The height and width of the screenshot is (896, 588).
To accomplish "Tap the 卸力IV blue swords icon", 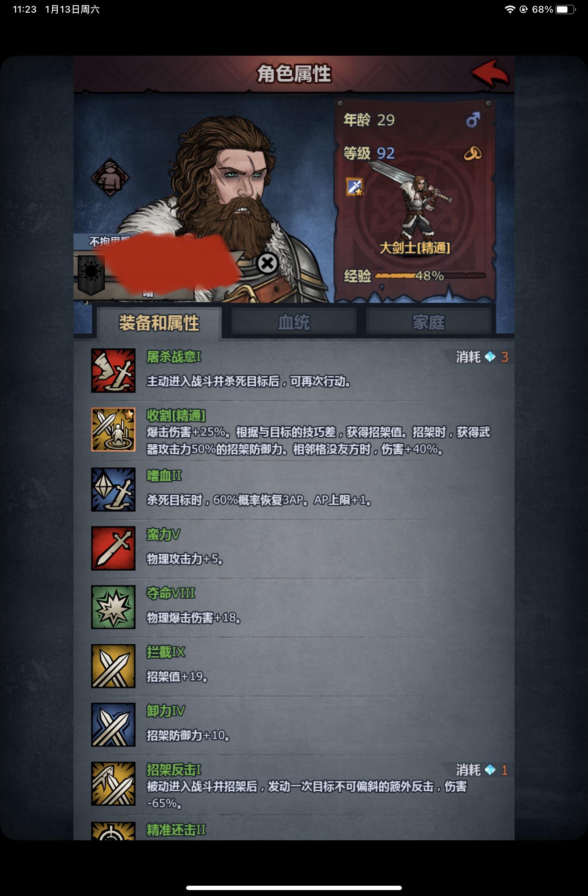I will click(113, 724).
